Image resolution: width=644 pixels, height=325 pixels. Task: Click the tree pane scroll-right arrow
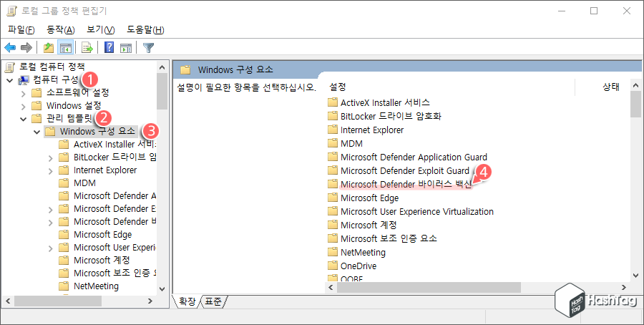pyautogui.click(x=150, y=301)
